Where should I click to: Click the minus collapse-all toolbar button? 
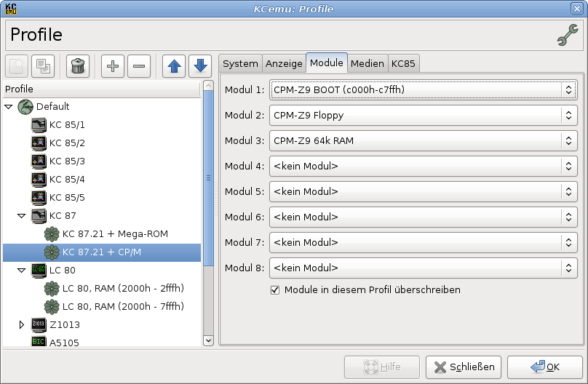[x=139, y=66]
